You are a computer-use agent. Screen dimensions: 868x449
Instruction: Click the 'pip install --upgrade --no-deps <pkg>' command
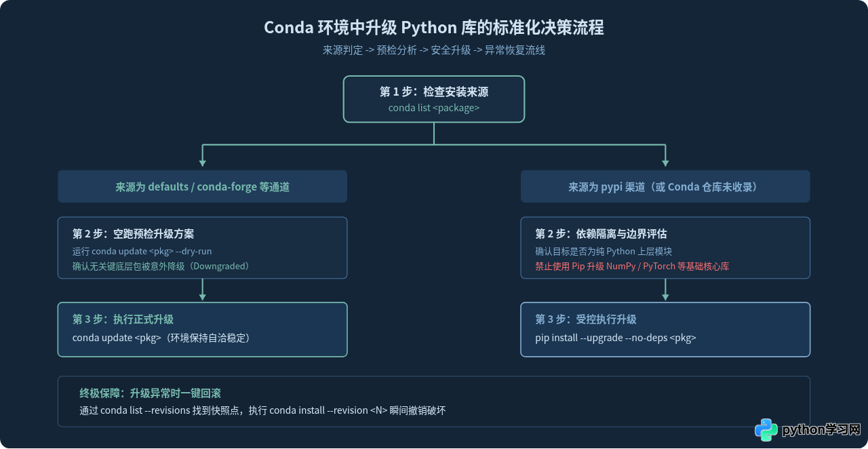pos(616,337)
